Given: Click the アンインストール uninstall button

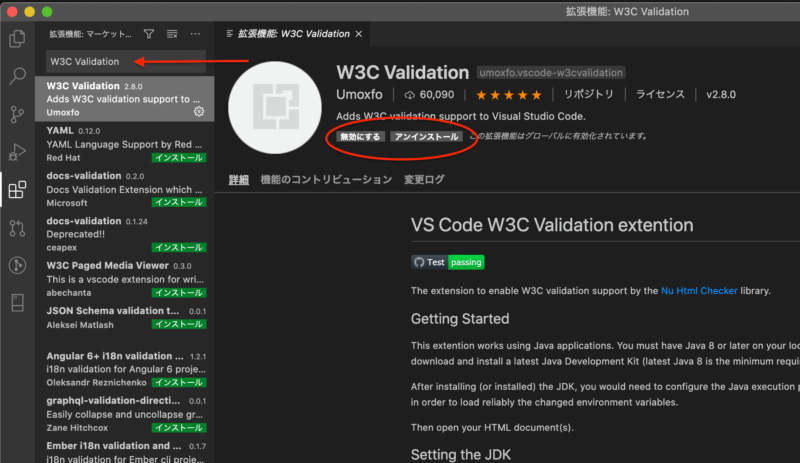Looking at the screenshot, I should (x=427, y=136).
